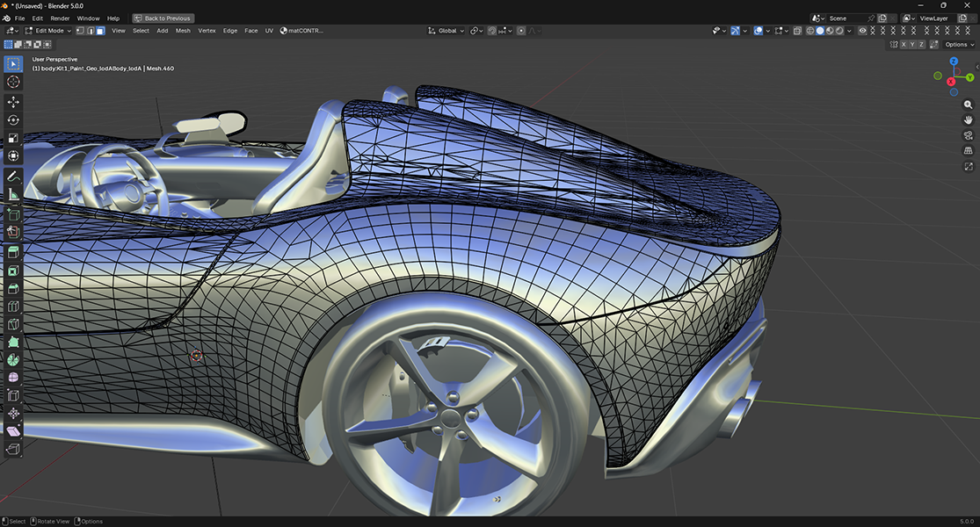The width and height of the screenshot is (980, 527).
Task: Activate the Spin tool
Action: tap(13, 359)
